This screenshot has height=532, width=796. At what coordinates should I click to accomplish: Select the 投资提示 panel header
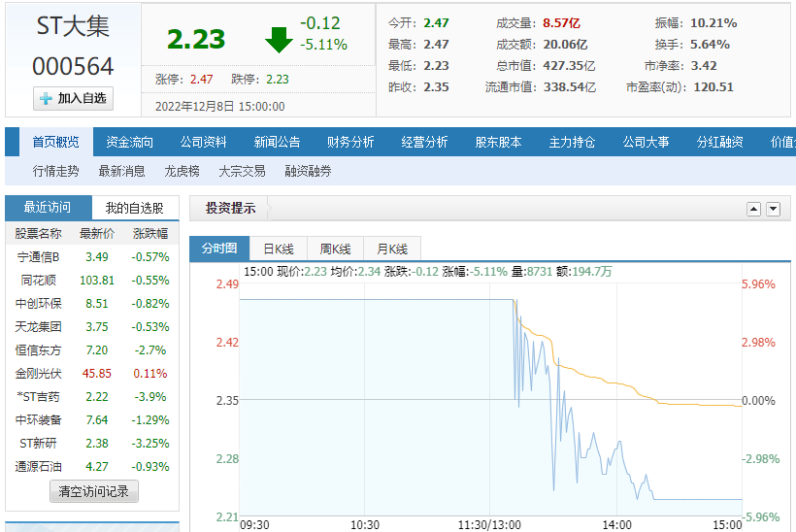[231, 208]
